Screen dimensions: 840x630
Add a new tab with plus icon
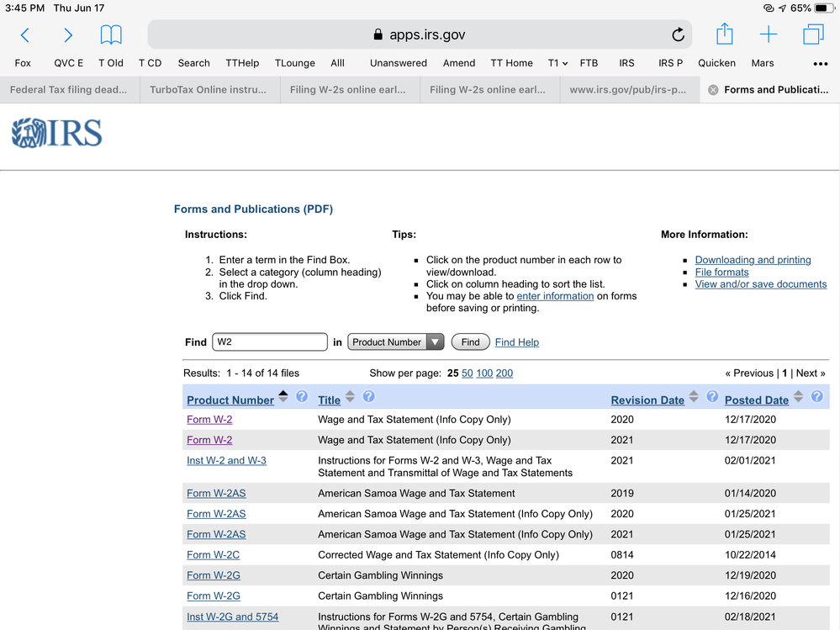coord(769,34)
